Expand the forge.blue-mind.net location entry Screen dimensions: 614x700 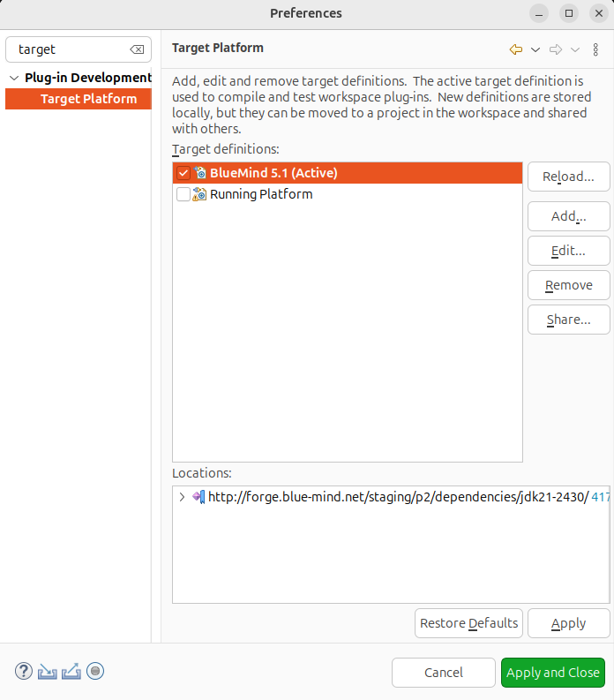click(182, 497)
